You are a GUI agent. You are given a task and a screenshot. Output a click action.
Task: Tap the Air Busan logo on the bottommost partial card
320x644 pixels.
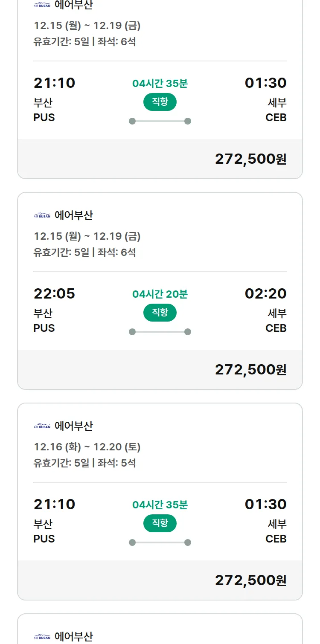click(x=42, y=637)
